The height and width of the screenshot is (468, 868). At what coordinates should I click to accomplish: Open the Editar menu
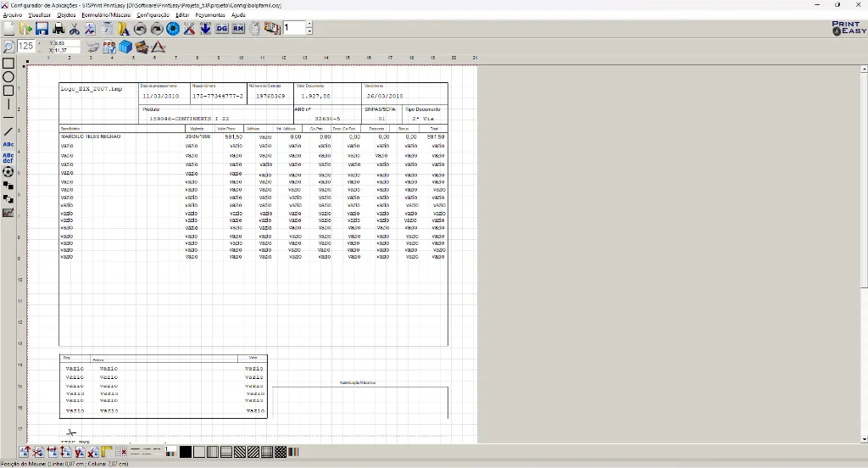[x=182, y=15]
